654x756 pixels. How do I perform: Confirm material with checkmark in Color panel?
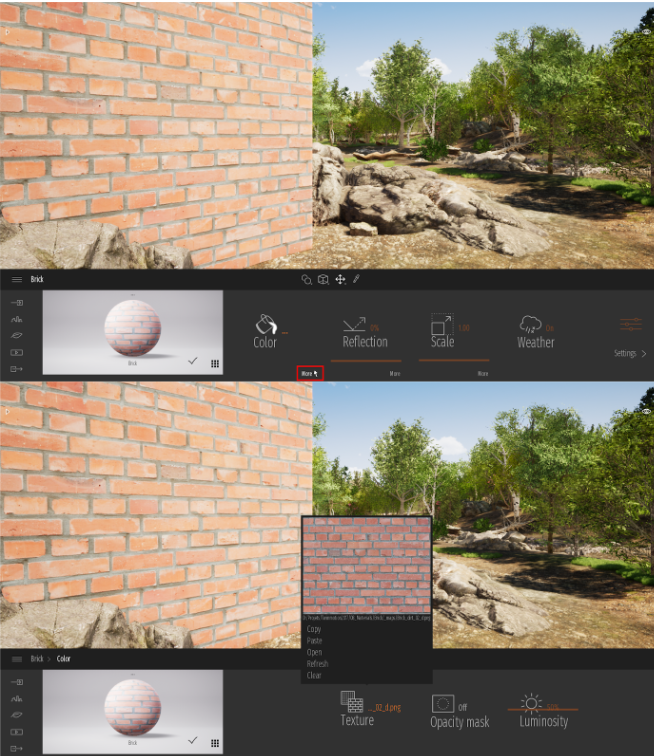(192, 740)
